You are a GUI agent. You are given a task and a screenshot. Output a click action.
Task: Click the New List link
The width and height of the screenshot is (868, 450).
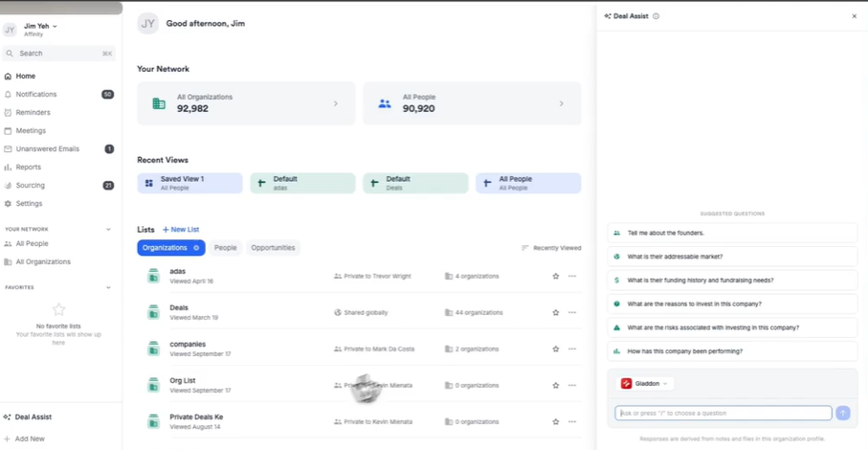click(181, 229)
